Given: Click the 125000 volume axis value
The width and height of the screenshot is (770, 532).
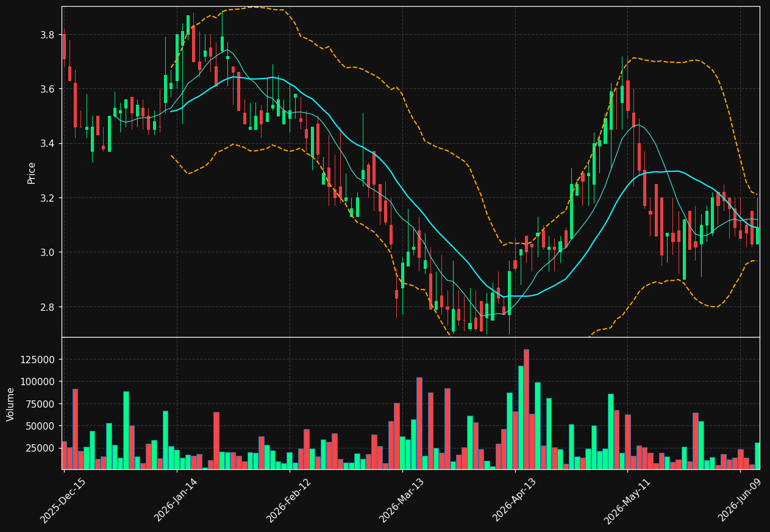Looking at the screenshot, I should pyautogui.click(x=39, y=360).
